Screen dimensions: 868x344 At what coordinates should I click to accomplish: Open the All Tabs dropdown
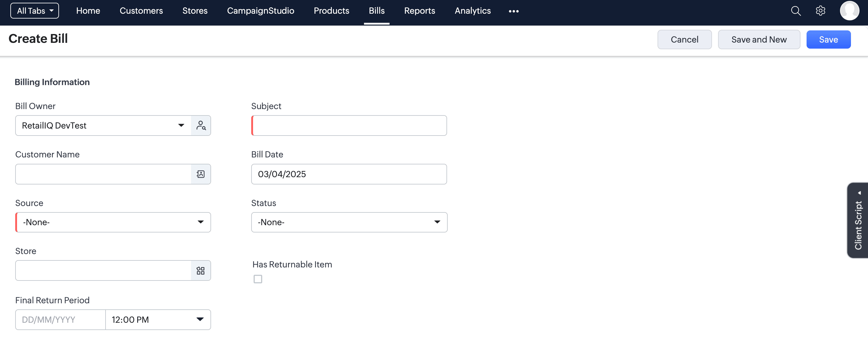coord(35,11)
